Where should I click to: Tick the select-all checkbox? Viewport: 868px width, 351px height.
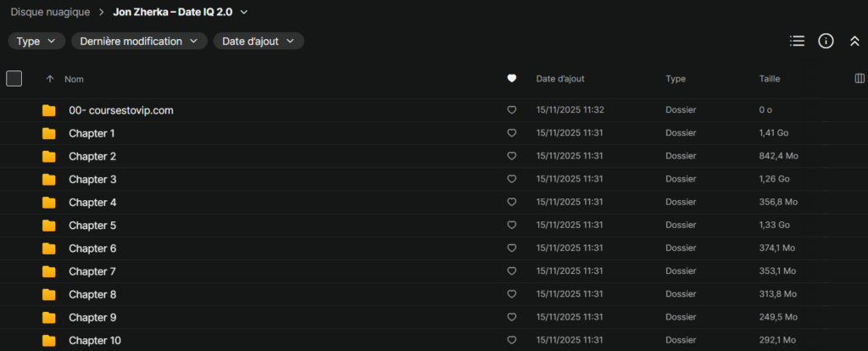[14, 79]
